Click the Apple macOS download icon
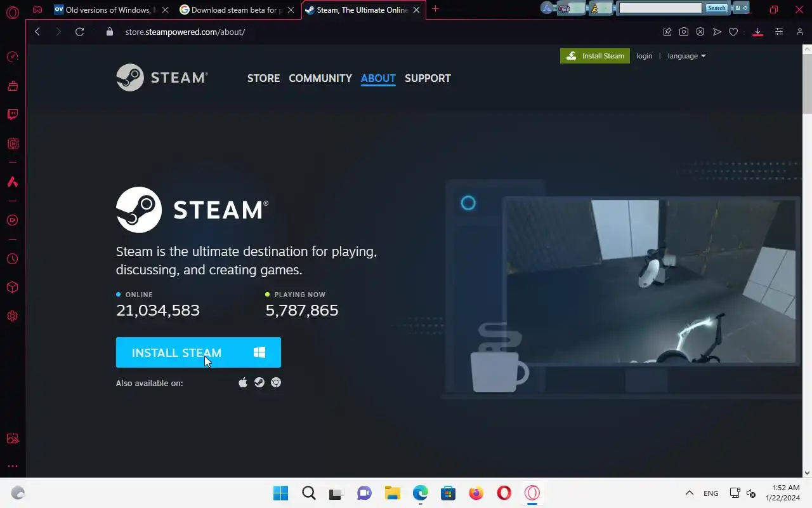Image resolution: width=812 pixels, height=508 pixels. click(x=243, y=382)
